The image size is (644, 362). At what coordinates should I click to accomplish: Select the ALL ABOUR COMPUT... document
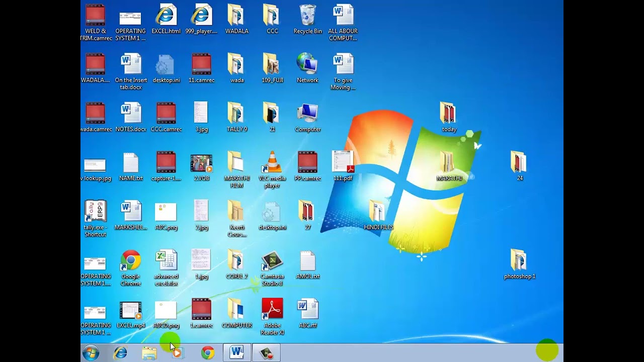[343, 23]
